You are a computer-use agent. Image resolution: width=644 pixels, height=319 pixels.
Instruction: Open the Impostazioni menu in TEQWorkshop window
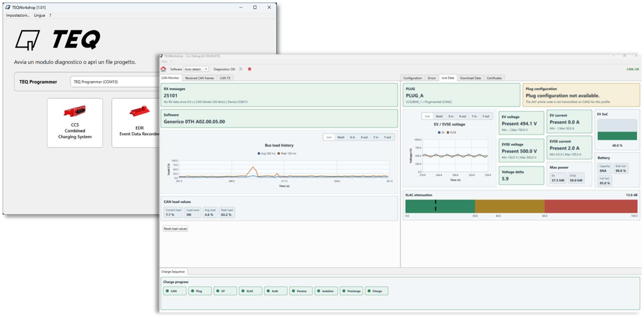click(18, 15)
